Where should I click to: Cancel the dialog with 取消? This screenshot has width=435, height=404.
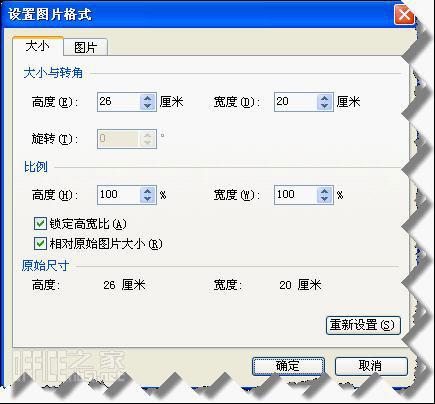371,366
